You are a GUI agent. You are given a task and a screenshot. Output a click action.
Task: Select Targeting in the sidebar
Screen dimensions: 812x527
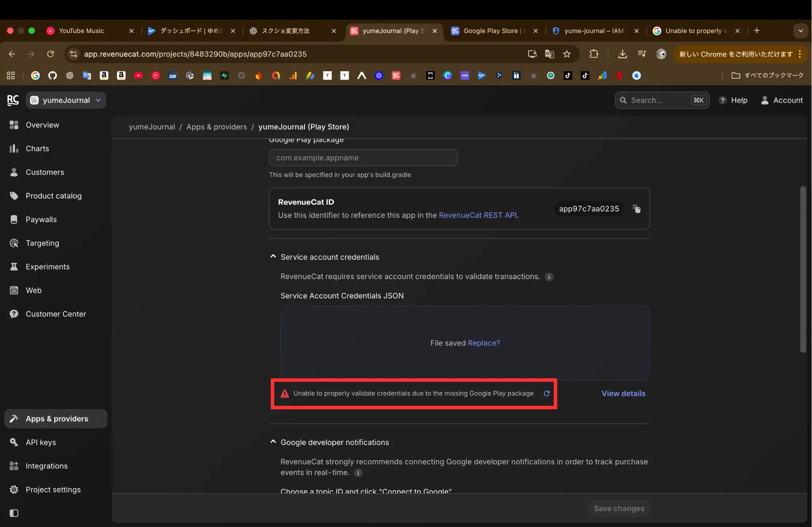coord(42,243)
